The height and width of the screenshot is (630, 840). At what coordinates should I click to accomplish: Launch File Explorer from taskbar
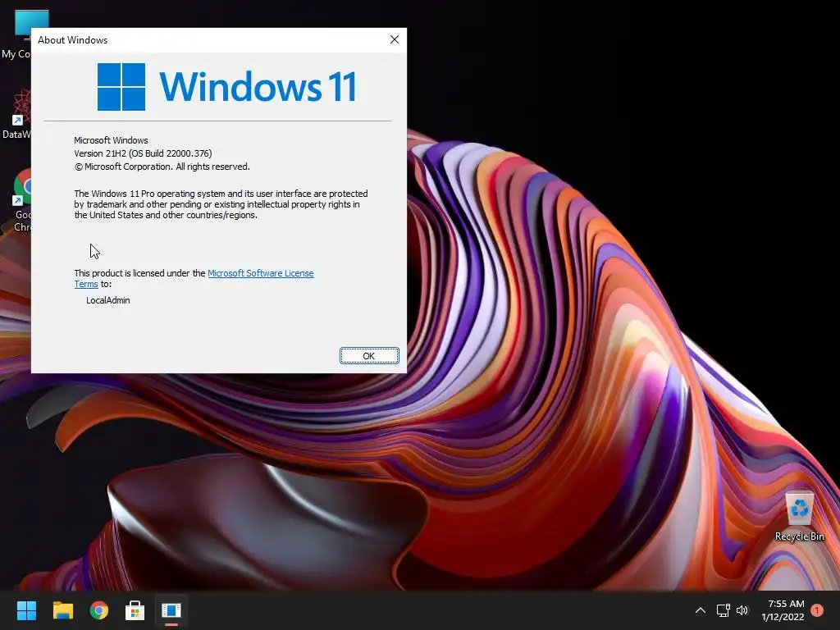pyautogui.click(x=62, y=610)
